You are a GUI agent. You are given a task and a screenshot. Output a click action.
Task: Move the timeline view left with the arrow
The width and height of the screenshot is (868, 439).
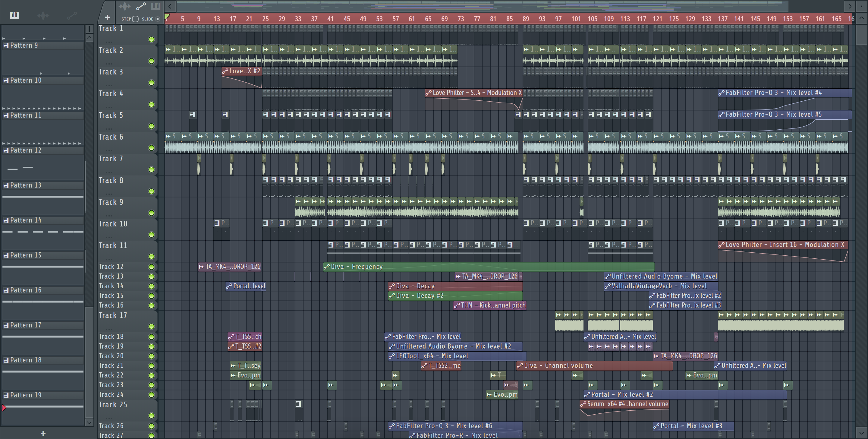(x=170, y=6)
